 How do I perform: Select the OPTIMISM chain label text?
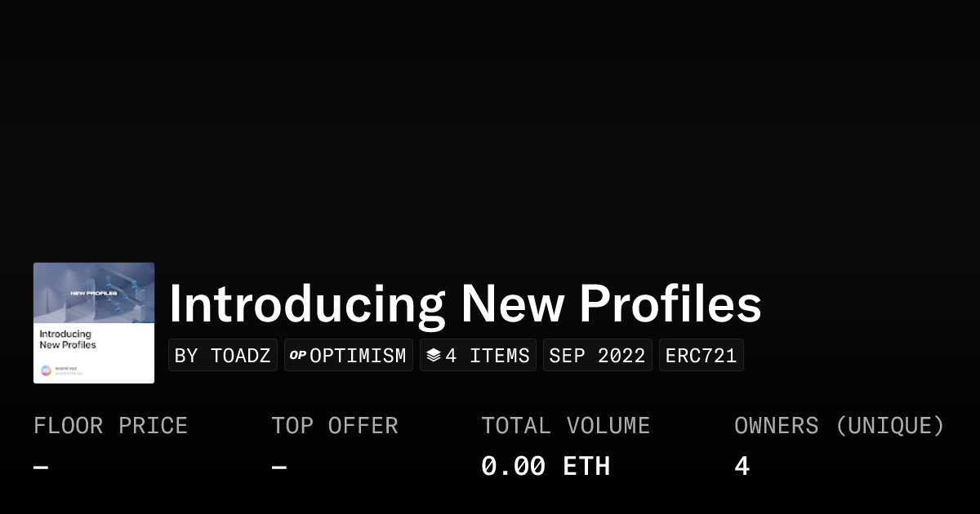tap(358, 356)
